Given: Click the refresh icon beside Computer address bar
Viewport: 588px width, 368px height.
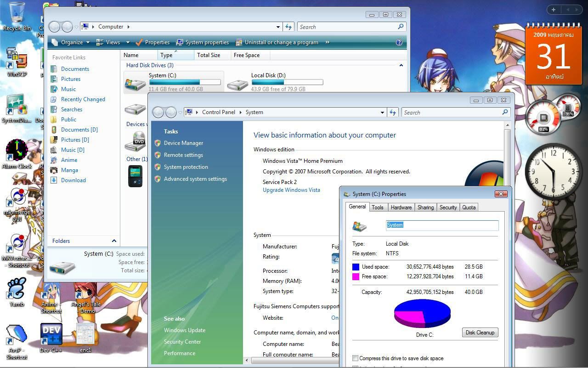Looking at the screenshot, I should [288, 27].
